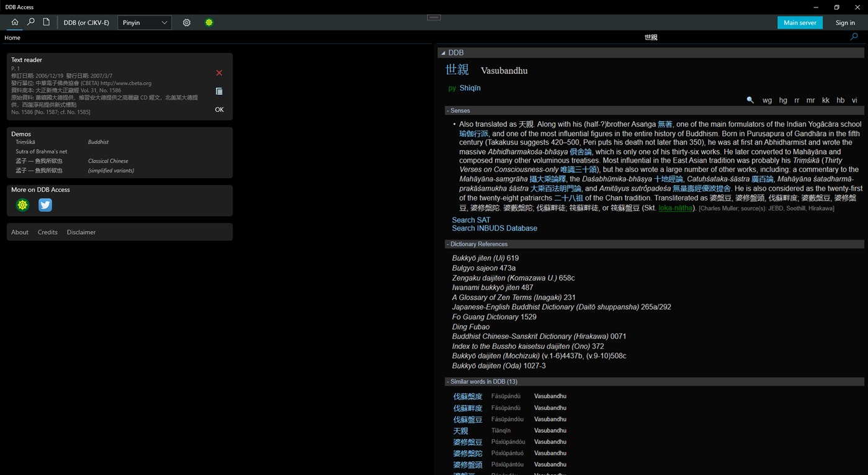Viewport: 868px width, 475px height.
Task: Click the DDB Access logo under More on DDB Access
Action: [22, 204]
